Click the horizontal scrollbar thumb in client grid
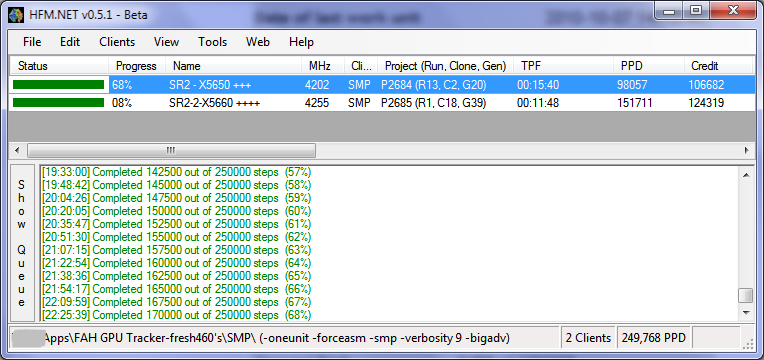This screenshot has height=360, width=764. click(x=172, y=151)
